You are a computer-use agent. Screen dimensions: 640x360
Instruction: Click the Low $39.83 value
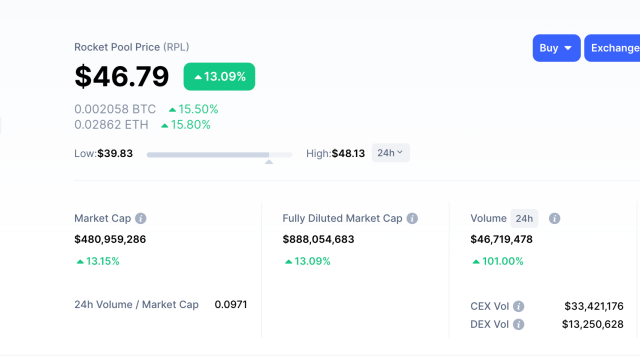coord(115,153)
